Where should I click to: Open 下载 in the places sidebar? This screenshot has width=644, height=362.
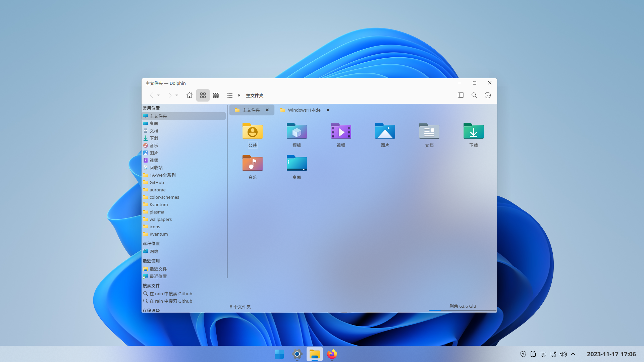click(184, 138)
